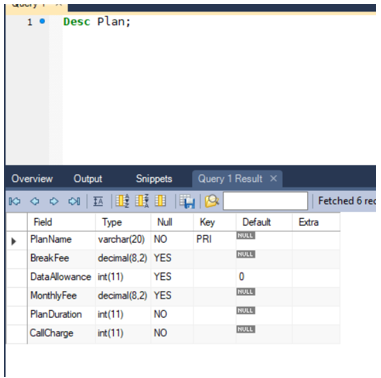
Task: Click PlanDuration NO null cell
Action: pyautogui.click(x=172, y=314)
